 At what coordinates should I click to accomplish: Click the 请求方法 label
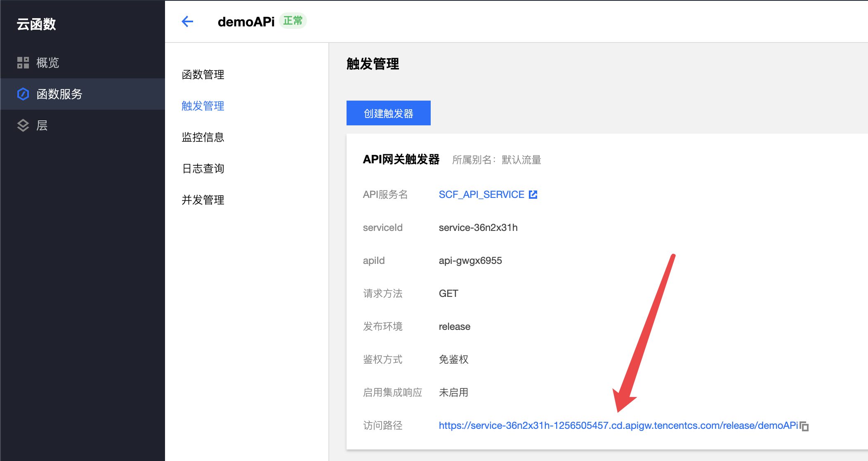point(383,294)
